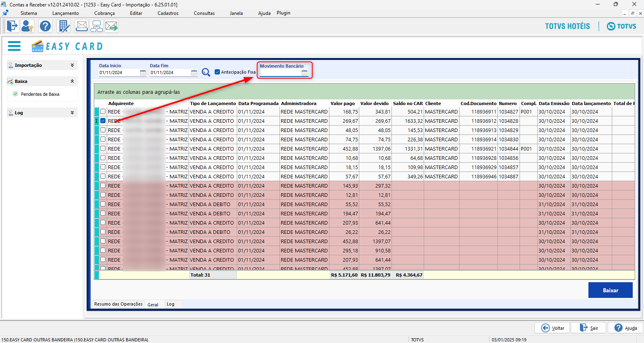Click the Sair button

(589, 328)
